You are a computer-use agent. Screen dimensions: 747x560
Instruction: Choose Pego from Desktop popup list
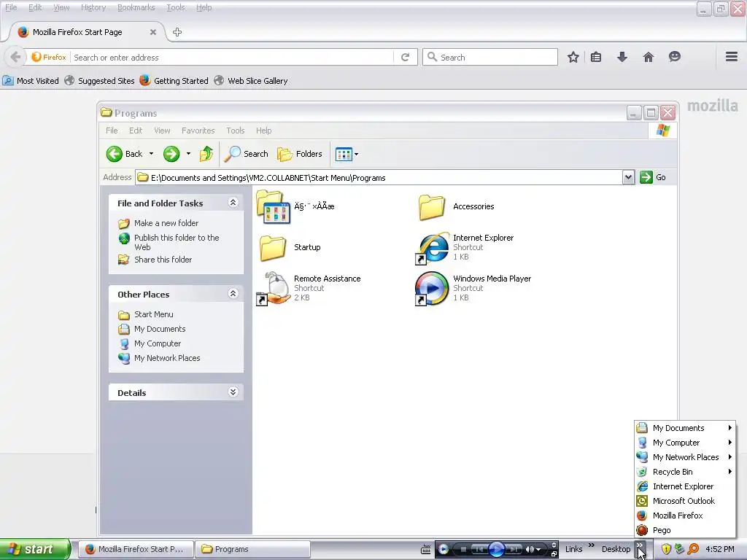(685, 530)
